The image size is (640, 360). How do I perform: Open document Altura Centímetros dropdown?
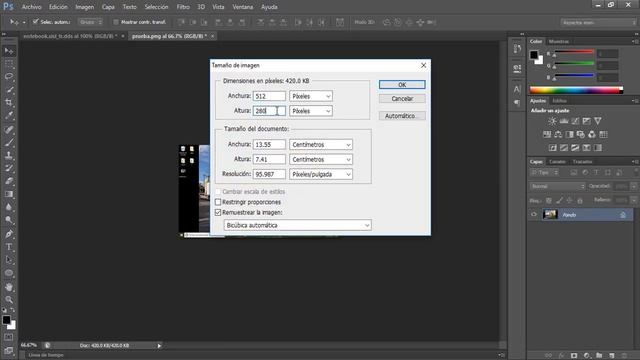(x=321, y=159)
